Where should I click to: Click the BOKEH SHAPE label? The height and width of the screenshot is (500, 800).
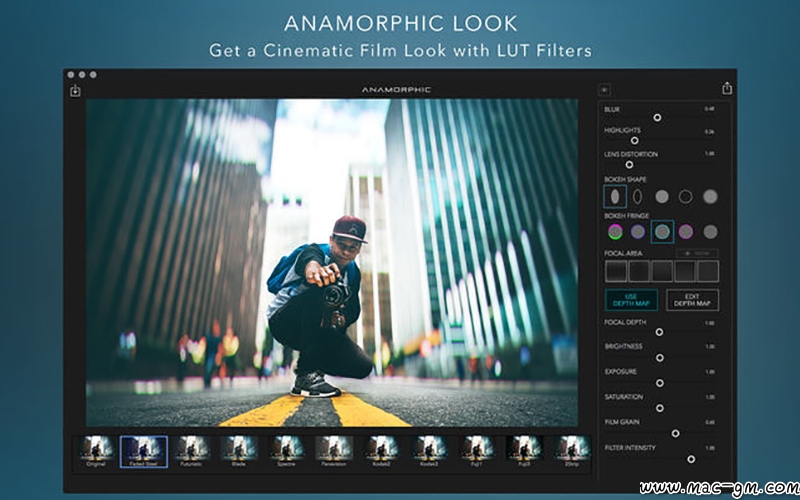pyautogui.click(x=625, y=180)
